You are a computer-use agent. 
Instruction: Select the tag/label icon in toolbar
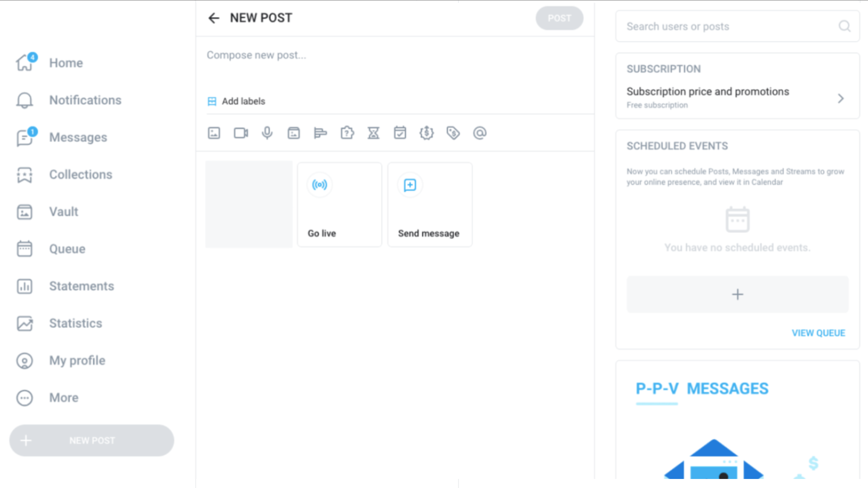coord(453,132)
